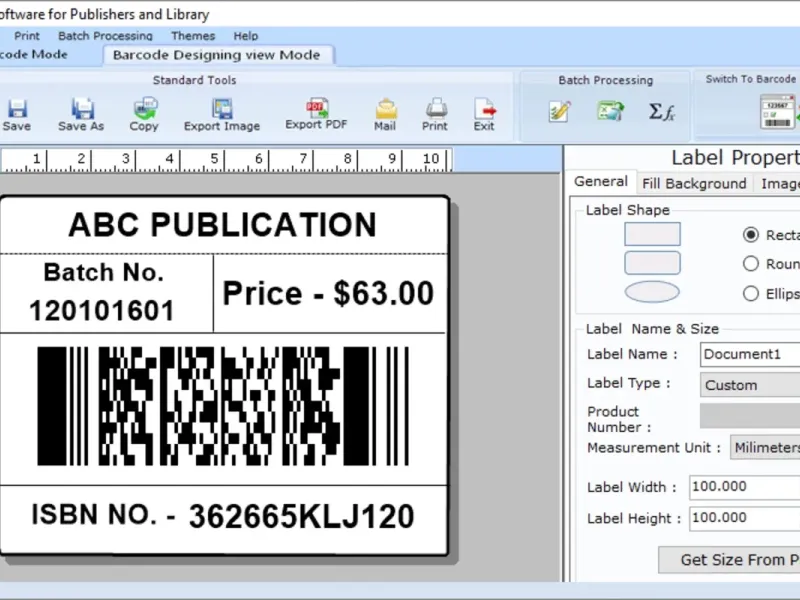This screenshot has width=800, height=600.
Task: Click the Batch Processing pencil edit icon
Action: pos(560,111)
